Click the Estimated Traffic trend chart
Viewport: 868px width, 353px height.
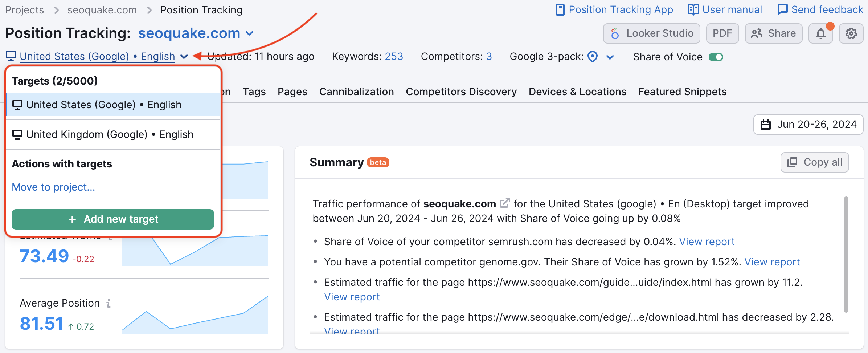pyautogui.click(x=195, y=251)
